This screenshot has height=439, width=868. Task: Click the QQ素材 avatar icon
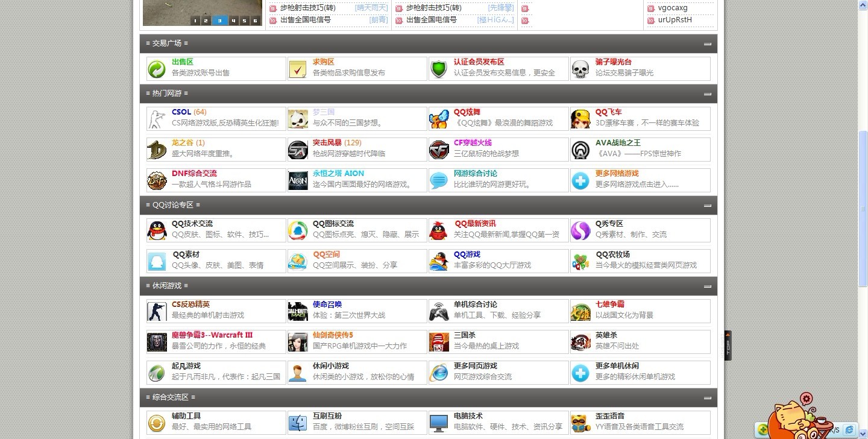tap(157, 261)
